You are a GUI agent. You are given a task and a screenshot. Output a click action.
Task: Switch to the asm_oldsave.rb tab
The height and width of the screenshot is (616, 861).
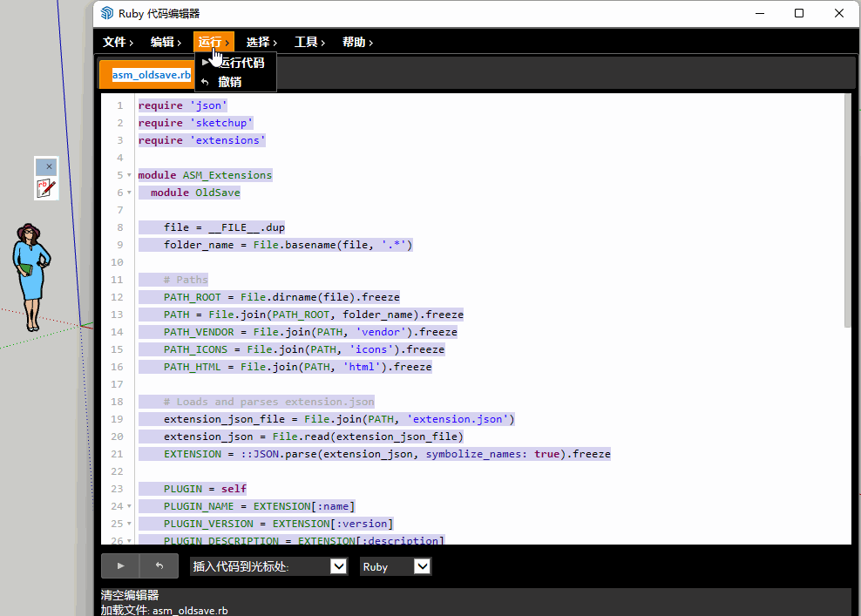(151, 75)
